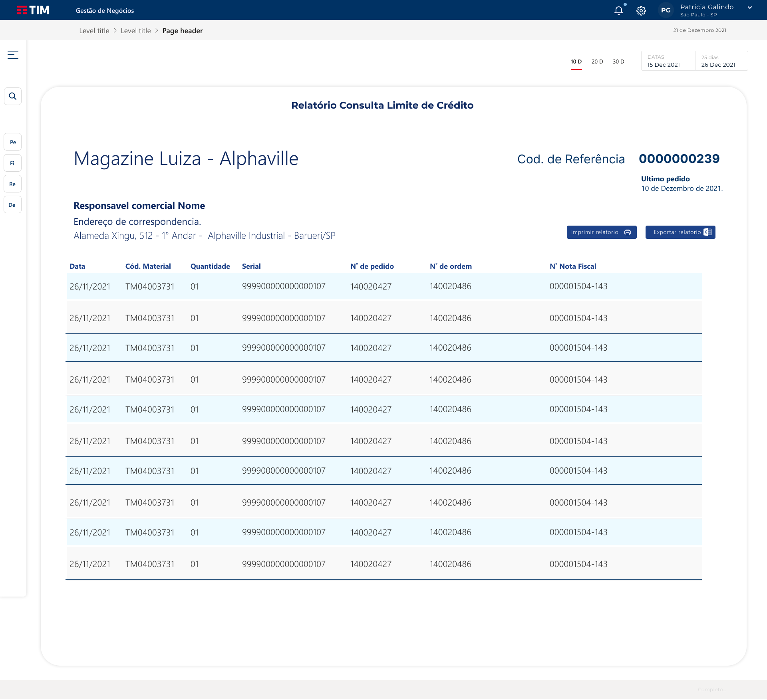Click Imprimir relatorio button
This screenshot has height=700, width=767.
[602, 232]
